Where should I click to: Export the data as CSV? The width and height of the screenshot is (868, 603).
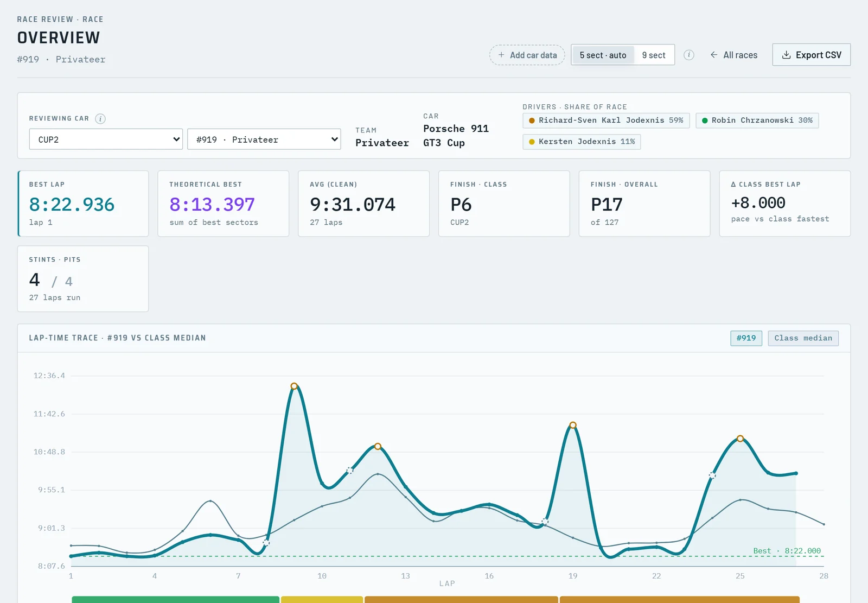coord(811,55)
